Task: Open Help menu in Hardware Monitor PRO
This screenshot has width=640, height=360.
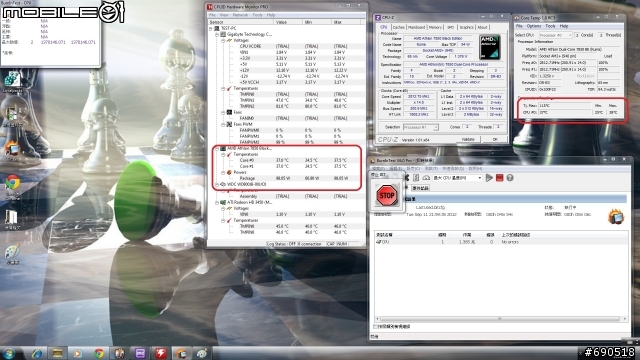Action: click(x=271, y=15)
